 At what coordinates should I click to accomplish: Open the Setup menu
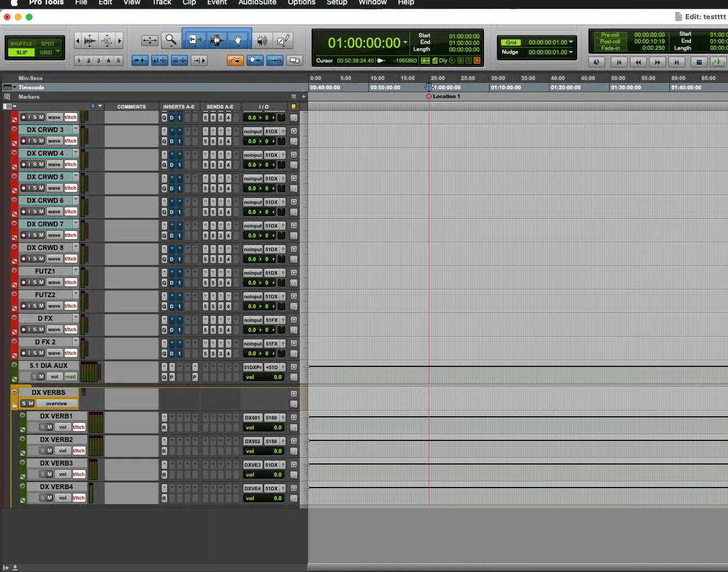[x=337, y=3]
